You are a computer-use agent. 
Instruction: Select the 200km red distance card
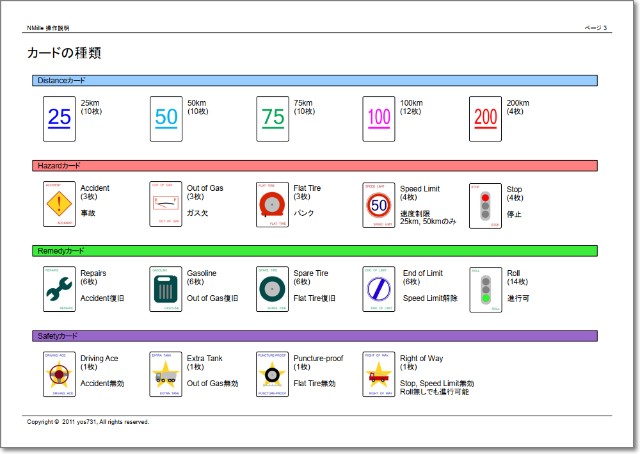pos(485,118)
